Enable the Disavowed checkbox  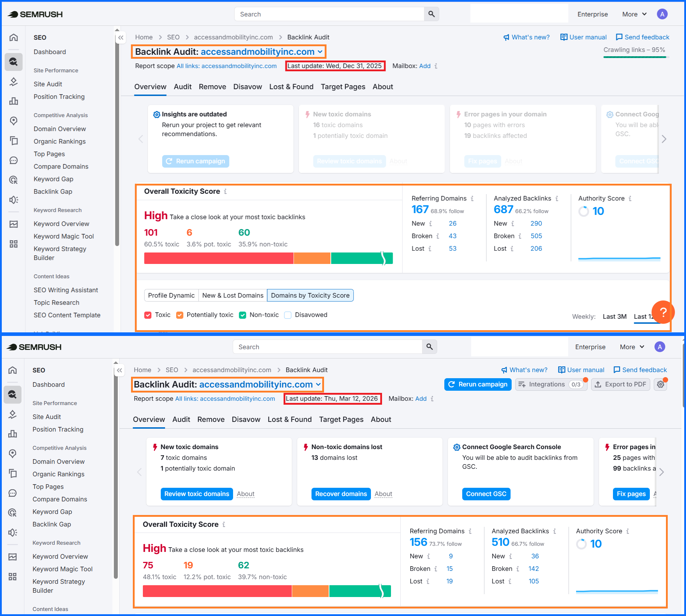point(288,315)
